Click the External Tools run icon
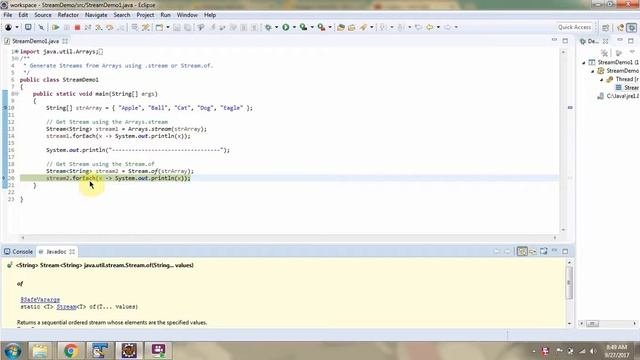The height and width of the screenshot is (360, 640). click(322, 27)
